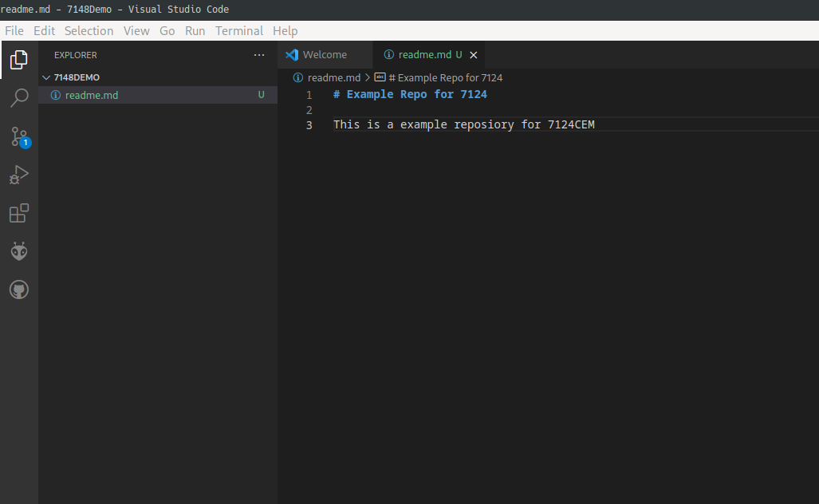Image resolution: width=819 pixels, height=504 pixels.
Task: Open the Search view icon
Action: pyautogui.click(x=19, y=98)
